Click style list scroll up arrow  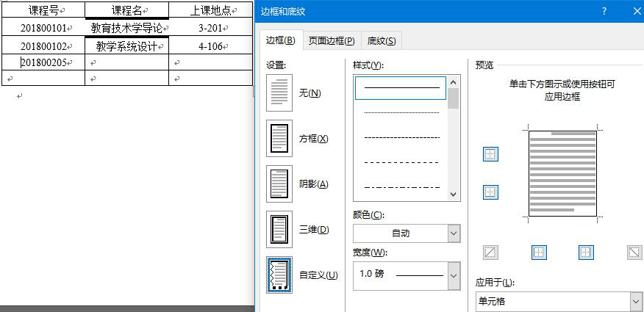pos(454,82)
